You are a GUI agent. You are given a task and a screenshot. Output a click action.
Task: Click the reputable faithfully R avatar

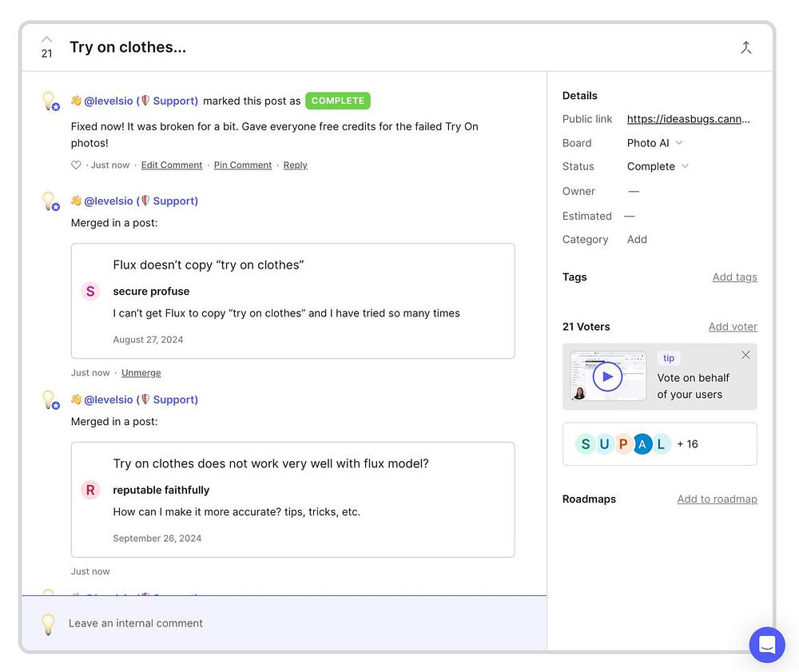coord(90,490)
